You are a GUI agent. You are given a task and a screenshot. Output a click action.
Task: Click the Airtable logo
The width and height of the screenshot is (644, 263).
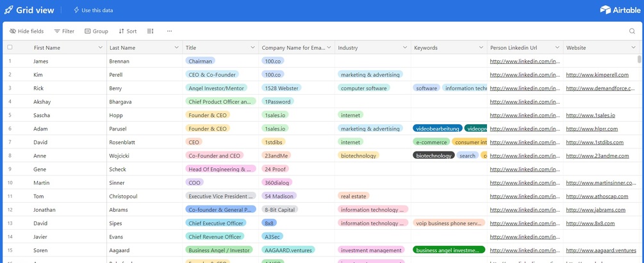click(620, 10)
